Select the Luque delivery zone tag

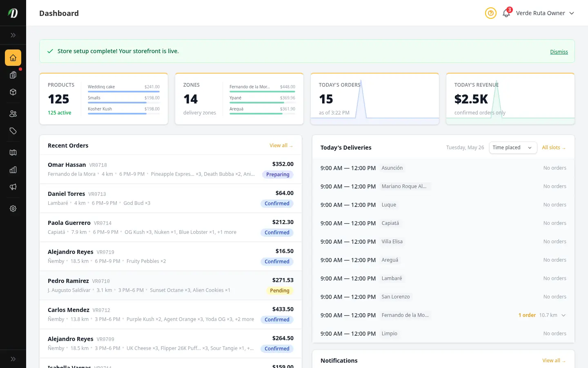click(x=389, y=205)
